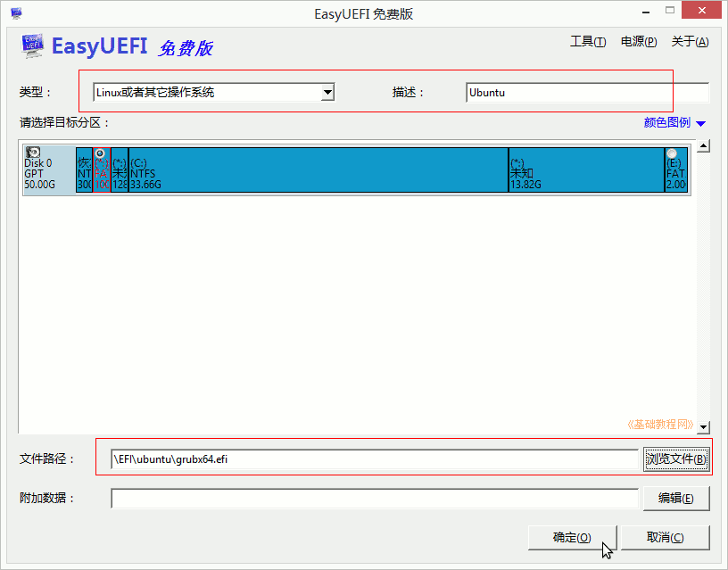
Task: Select the E: FAT partition radio button
Action: point(672,153)
